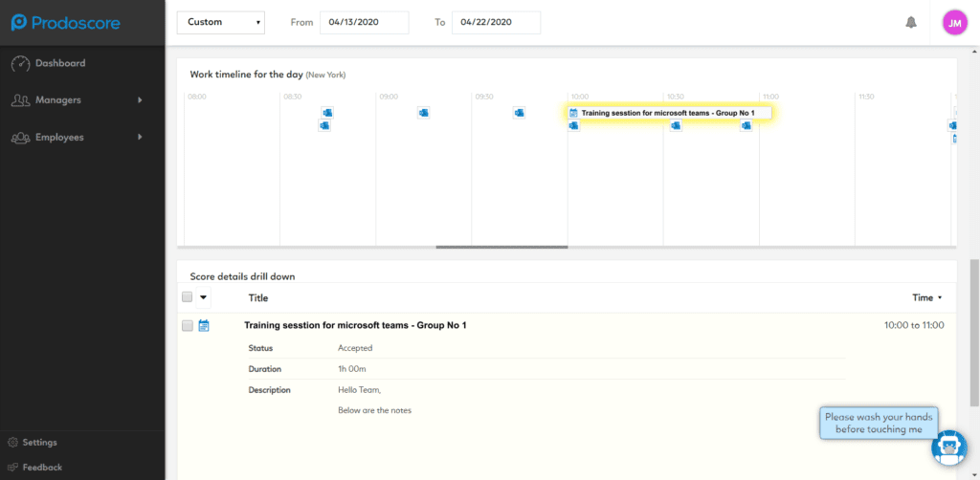Open the Custom date range dropdown
Image resolution: width=980 pixels, height=480 pixels.
coord(221,23)
